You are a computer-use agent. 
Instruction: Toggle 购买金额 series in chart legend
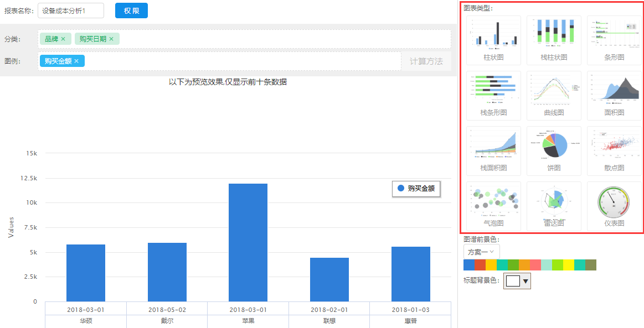tap(415, 189)
